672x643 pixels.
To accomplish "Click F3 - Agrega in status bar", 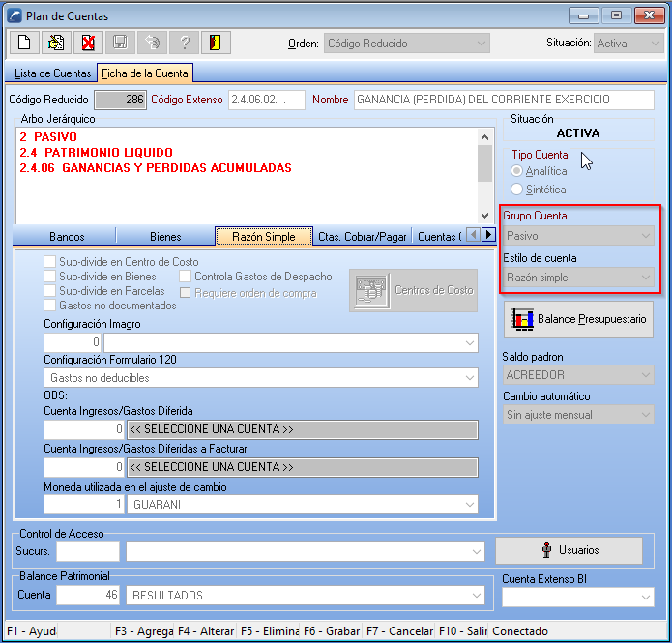I will click(x=143, y=631).
